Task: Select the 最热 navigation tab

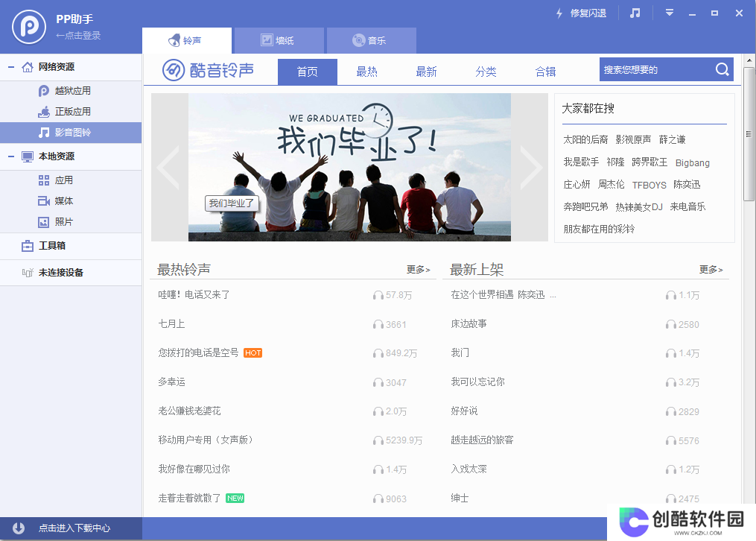Action: [x=367, y=72]
